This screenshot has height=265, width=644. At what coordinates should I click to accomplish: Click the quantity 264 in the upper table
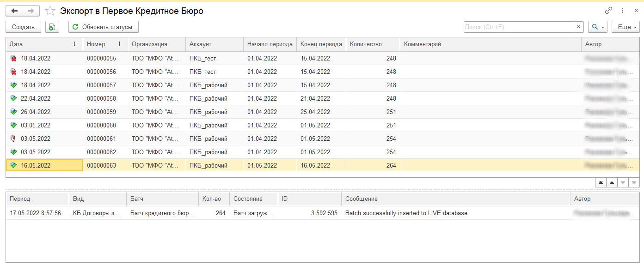tap(373, 166)
